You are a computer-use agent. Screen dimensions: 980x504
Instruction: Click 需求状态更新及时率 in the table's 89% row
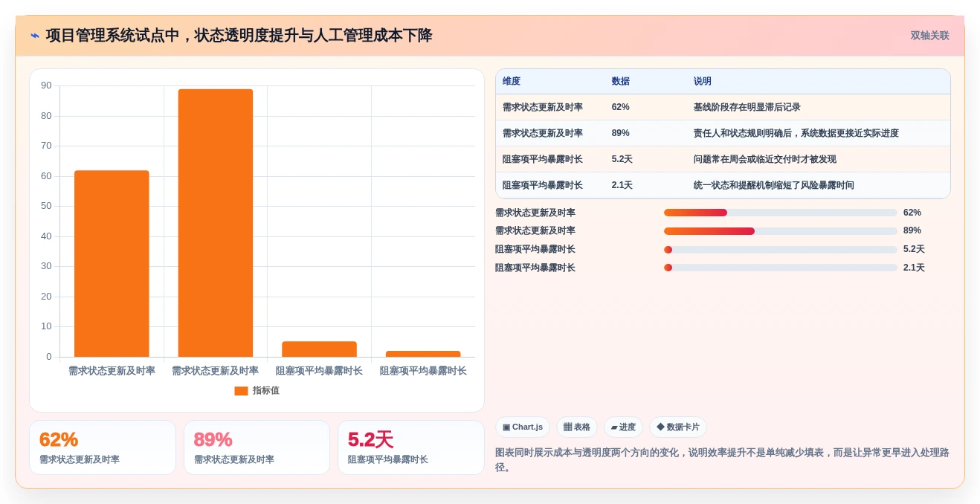pyautogui.click(x=543, y=133)
